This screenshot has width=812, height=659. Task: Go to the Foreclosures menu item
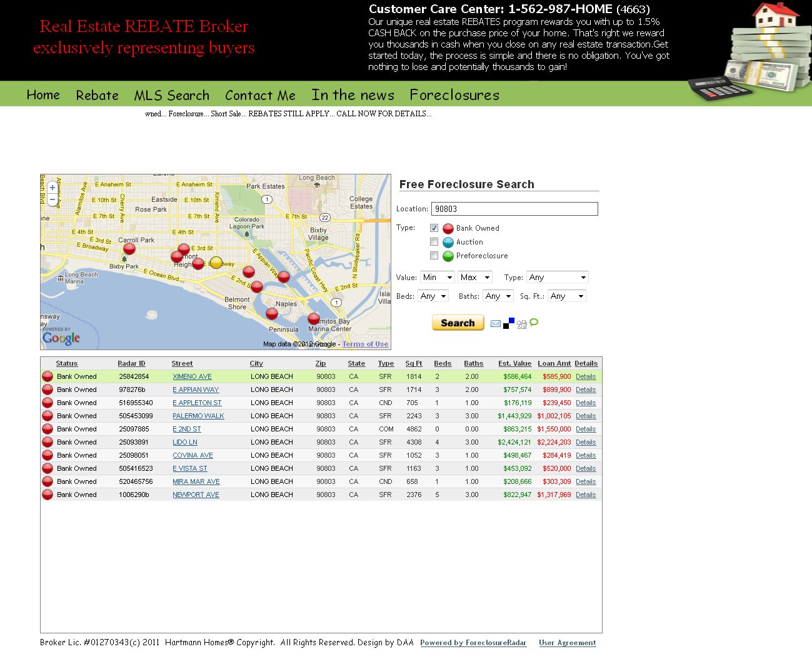coord(454,95)
